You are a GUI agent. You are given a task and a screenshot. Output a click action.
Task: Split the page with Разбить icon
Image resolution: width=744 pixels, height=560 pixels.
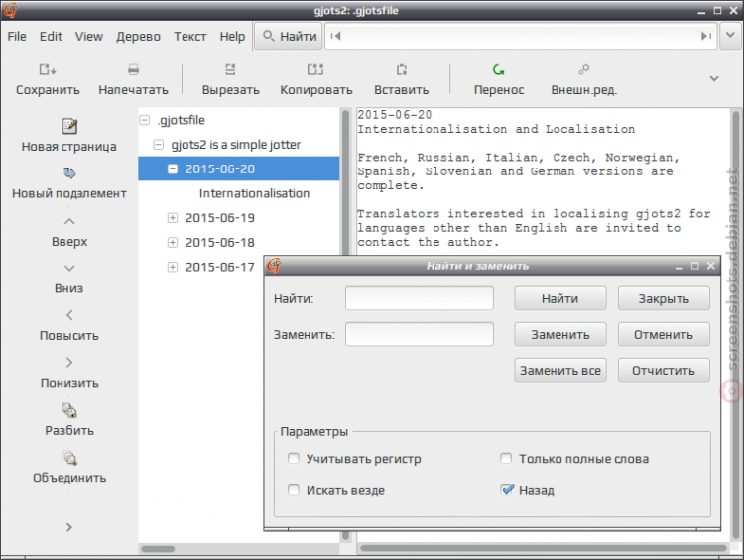(x=69, y=410)
